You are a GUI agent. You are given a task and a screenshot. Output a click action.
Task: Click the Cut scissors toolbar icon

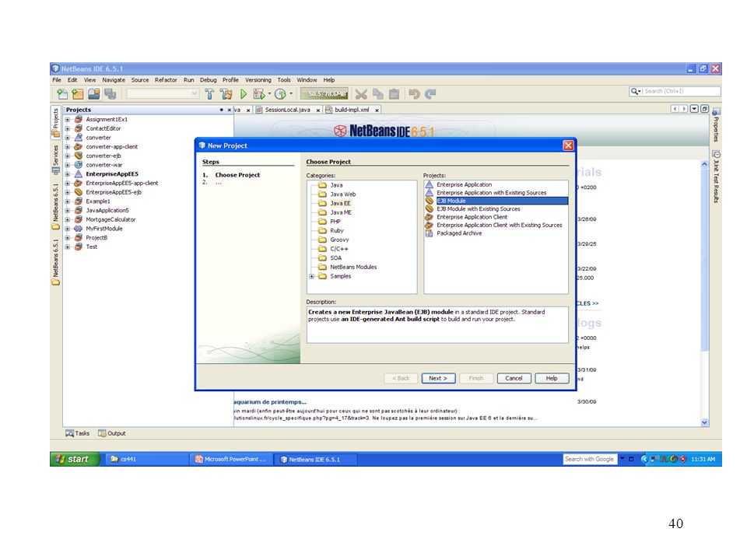[x=361, y=94]
